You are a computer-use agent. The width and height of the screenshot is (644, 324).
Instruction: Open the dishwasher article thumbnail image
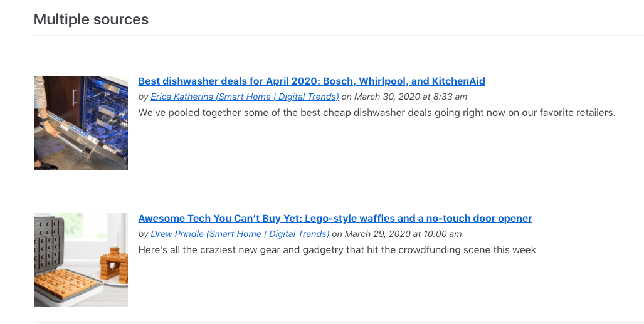click(81, 123)
